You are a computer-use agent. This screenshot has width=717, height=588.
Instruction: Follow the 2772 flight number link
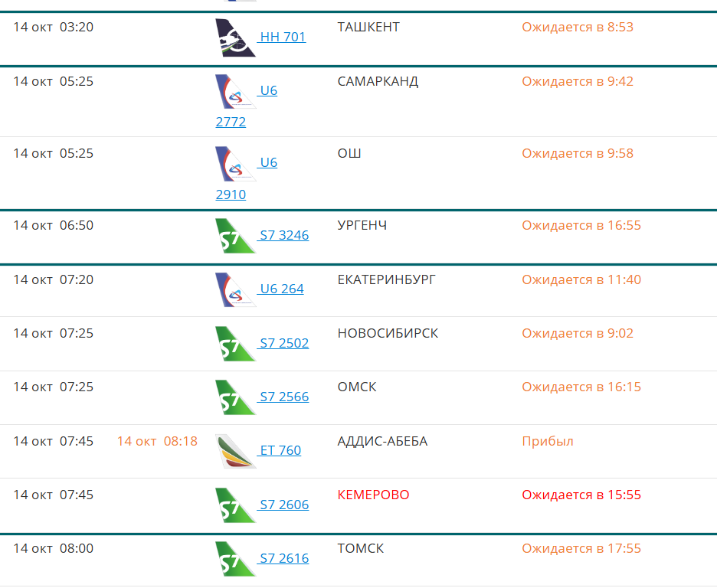[231, 122]
